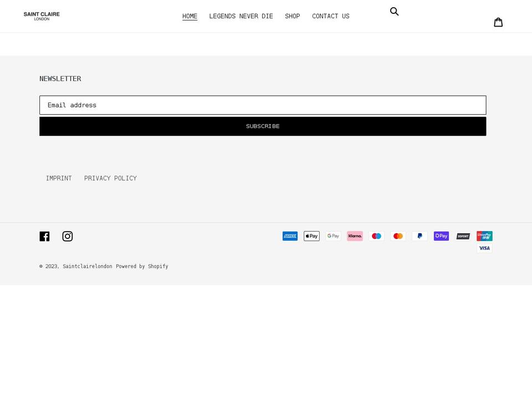Follow the Powered by Shopify link
The image size is (532, 399).
(142, 267)
